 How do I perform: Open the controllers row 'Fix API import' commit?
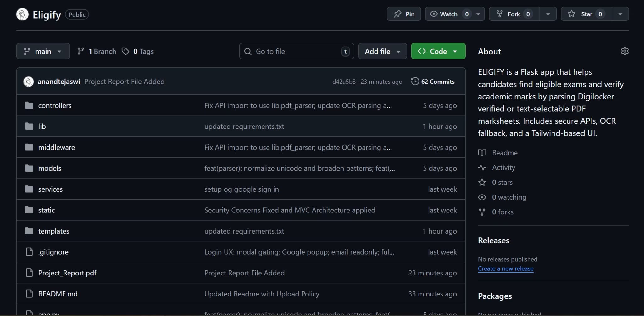298,106
